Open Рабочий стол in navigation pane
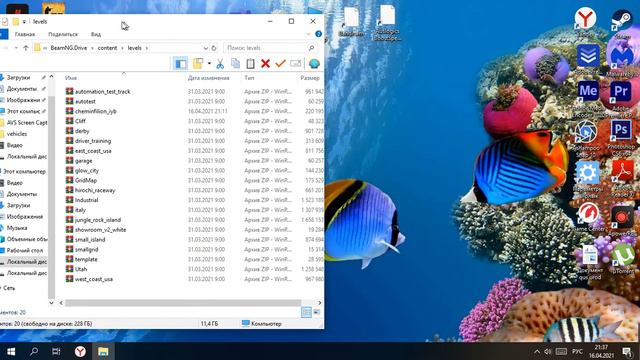The image size is (640, 360). pos(24,250)
